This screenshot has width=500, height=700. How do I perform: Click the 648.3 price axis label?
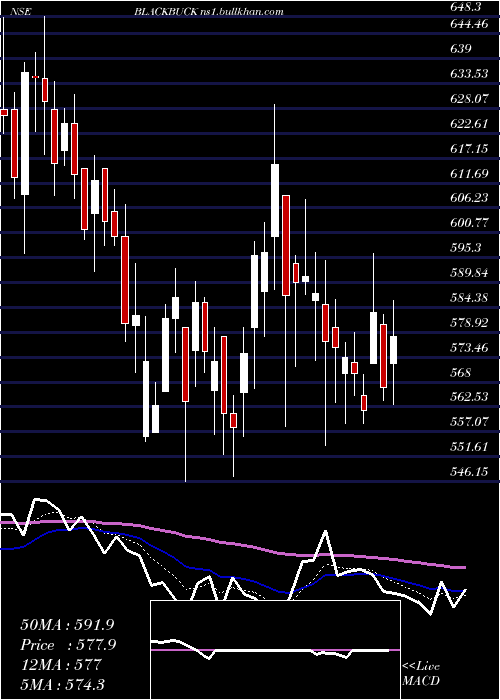[x=467, y=8]
